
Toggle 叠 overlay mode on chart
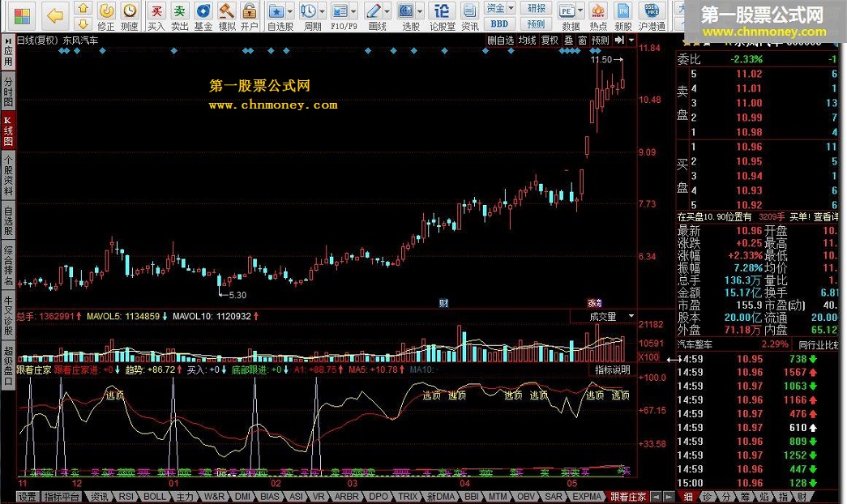tap(568, 40)
